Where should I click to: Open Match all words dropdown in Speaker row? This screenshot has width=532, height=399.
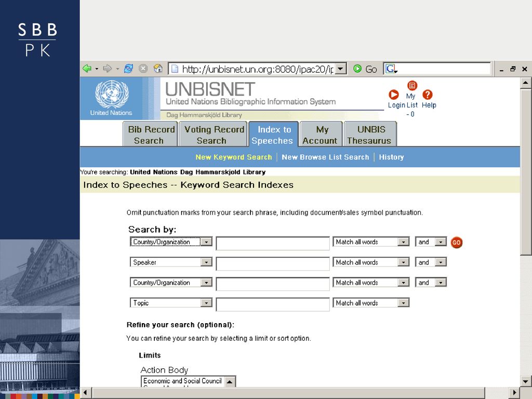point(403,262)
